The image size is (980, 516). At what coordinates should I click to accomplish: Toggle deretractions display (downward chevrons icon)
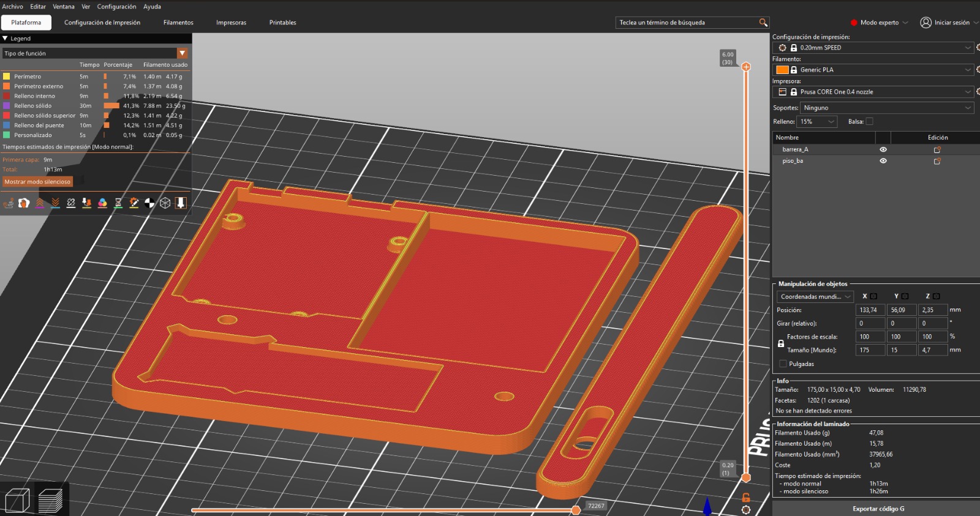pos(55,203)
